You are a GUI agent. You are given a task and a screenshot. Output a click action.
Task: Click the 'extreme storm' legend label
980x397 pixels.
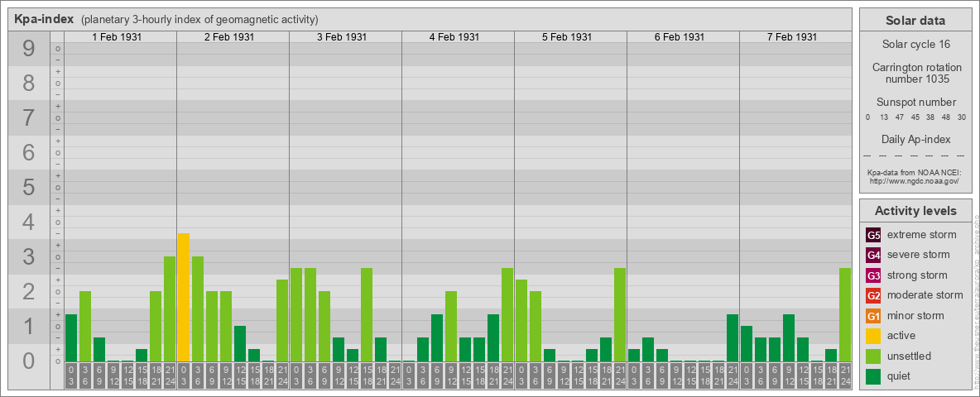click(922, 235)
